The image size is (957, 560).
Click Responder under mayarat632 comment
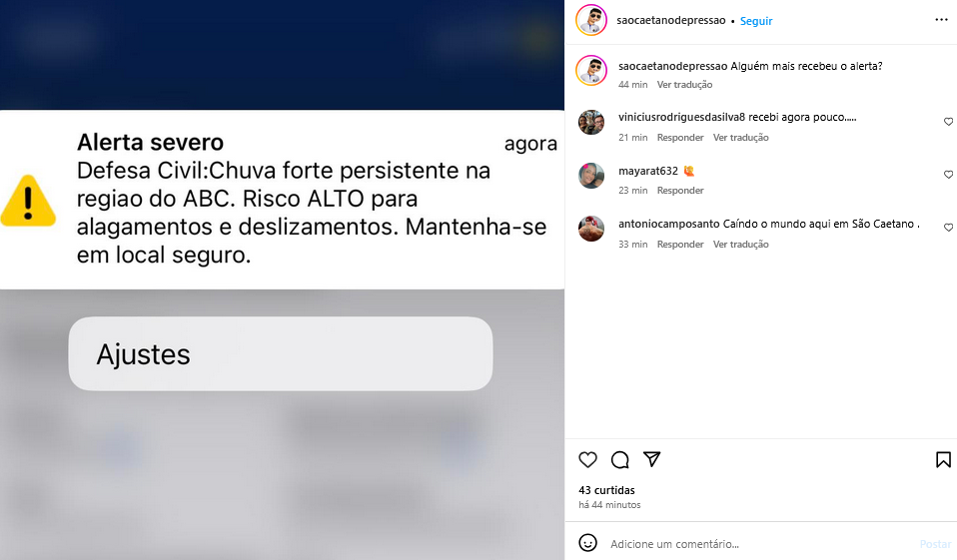(680, 191)
